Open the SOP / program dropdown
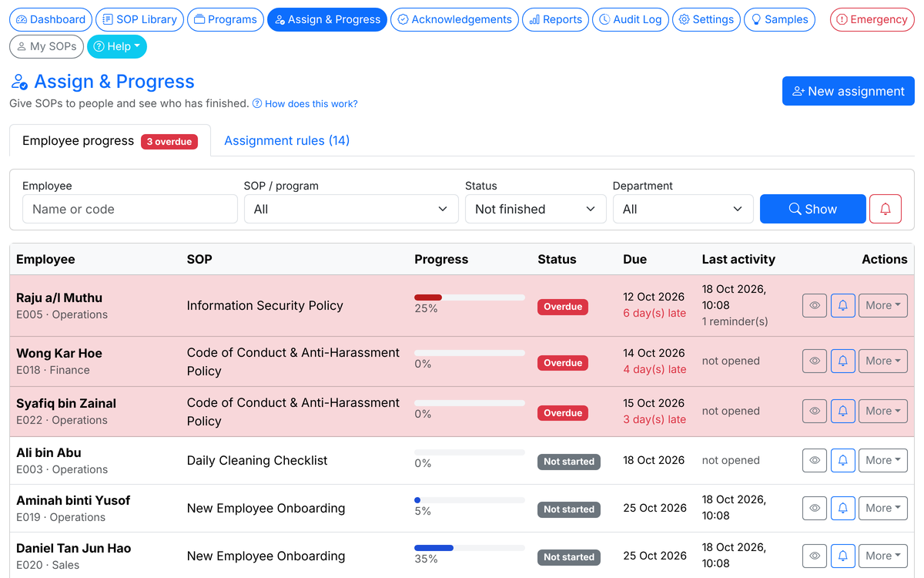Screen dimensions: 924x578 point(351,209)
